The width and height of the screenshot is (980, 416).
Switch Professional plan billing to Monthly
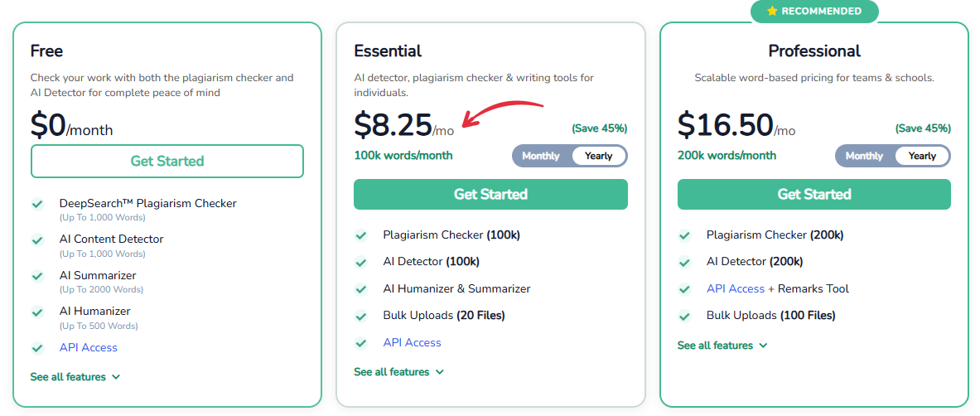(x=864, y=156)
